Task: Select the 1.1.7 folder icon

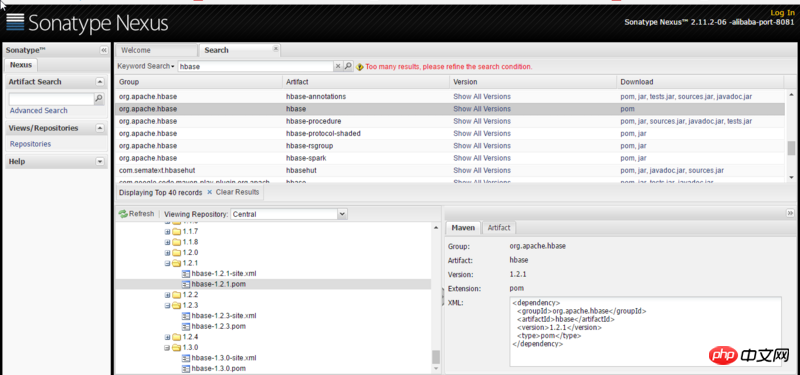Action: pyautogui.click(x=177, y=232)
